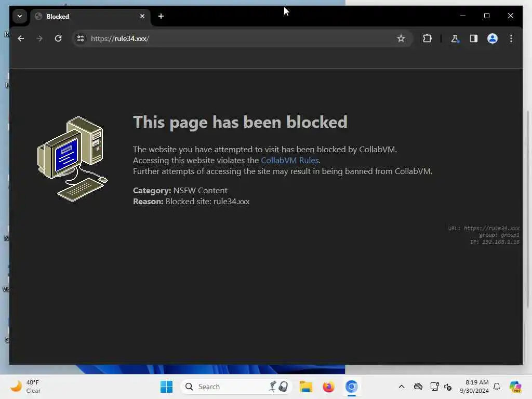Click the 'IP: 192.168.1.16' text

click(x=495, y=242)
